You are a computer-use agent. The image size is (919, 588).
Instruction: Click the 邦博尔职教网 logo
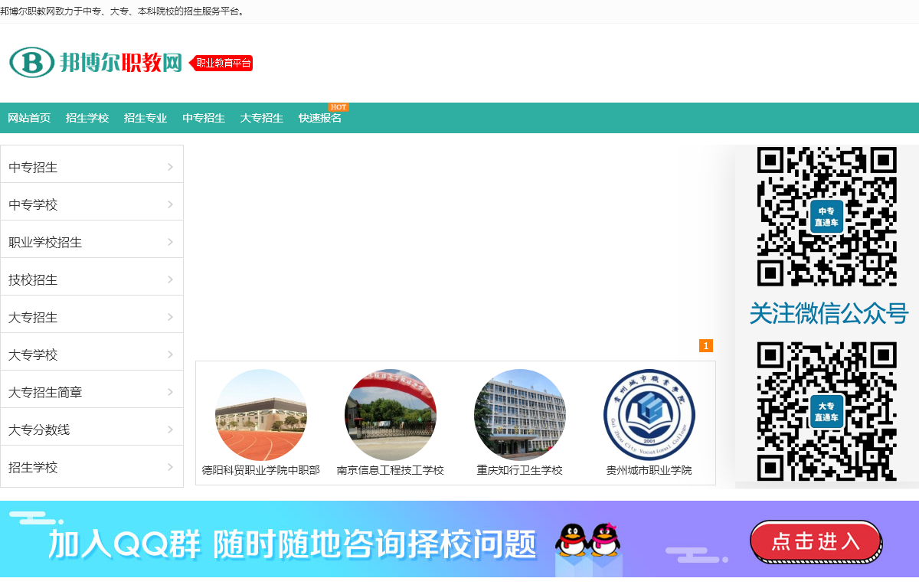(x=96, y=62)
